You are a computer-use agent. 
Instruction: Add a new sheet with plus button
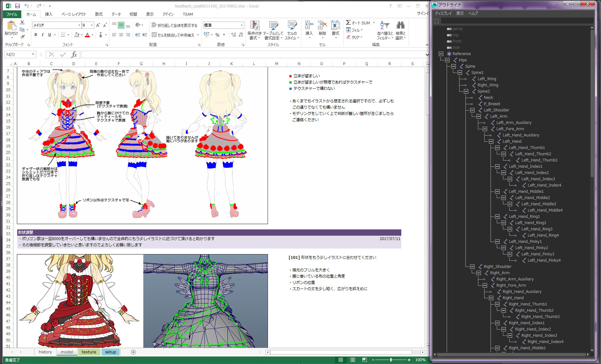pyautogui.click(x=133, y=352)
